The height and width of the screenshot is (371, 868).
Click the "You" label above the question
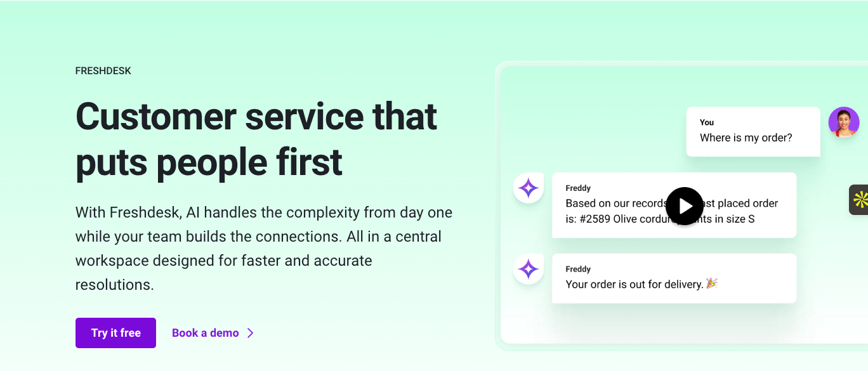coord(706,122)
